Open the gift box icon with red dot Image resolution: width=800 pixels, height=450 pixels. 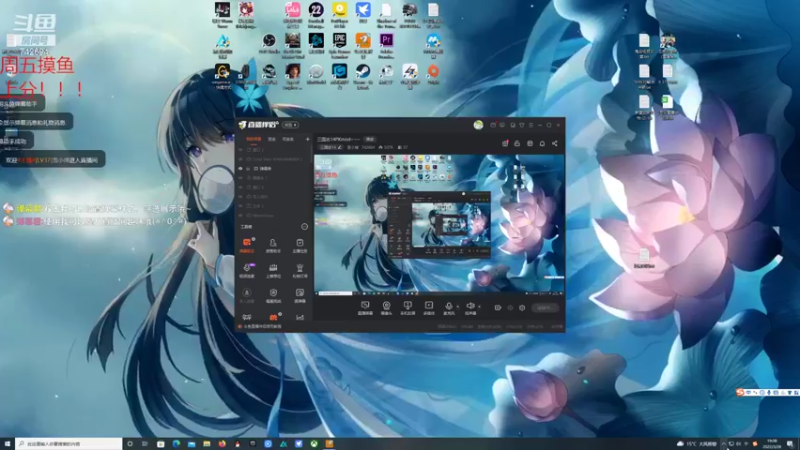505,143
